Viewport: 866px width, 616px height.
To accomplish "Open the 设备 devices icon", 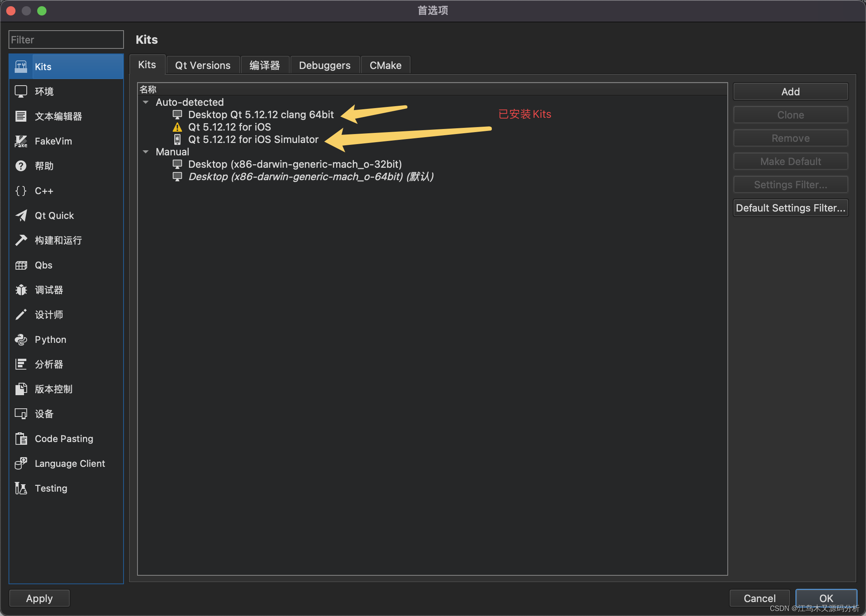I will point(21,414).
